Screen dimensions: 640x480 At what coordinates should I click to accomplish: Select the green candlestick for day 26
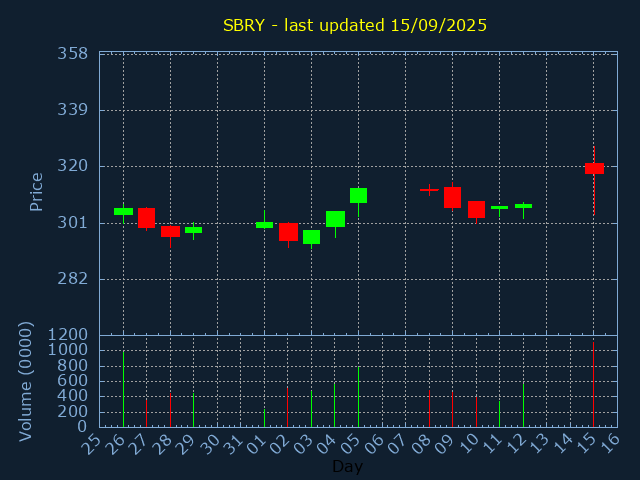123,212
